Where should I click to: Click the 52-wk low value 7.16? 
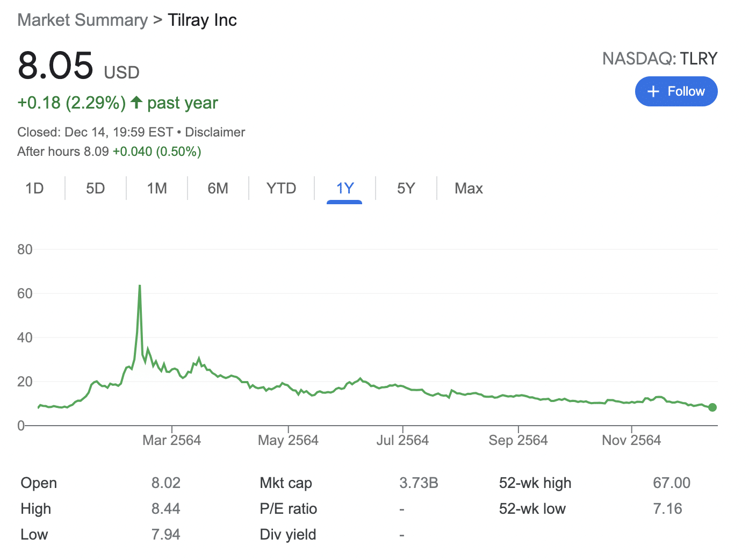pos(667,509)
